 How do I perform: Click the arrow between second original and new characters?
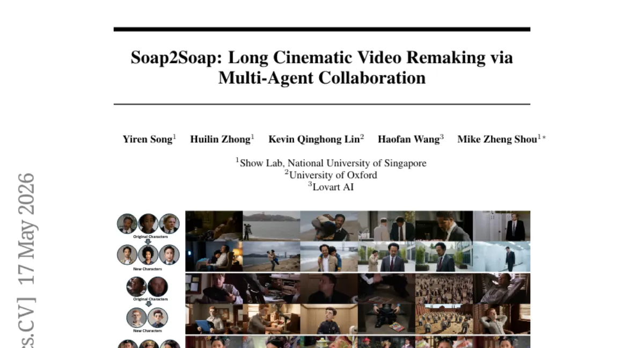(x=148, y=304)
